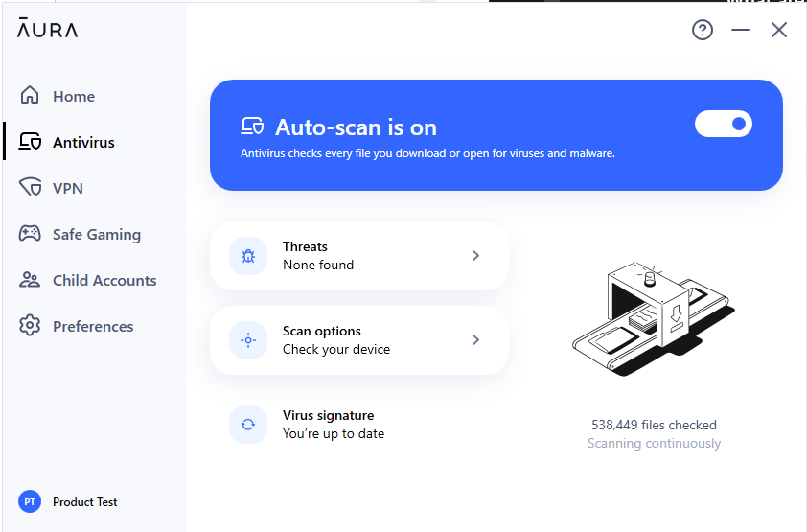
Task: Select the Antivirus menu item
Action: 83,142
